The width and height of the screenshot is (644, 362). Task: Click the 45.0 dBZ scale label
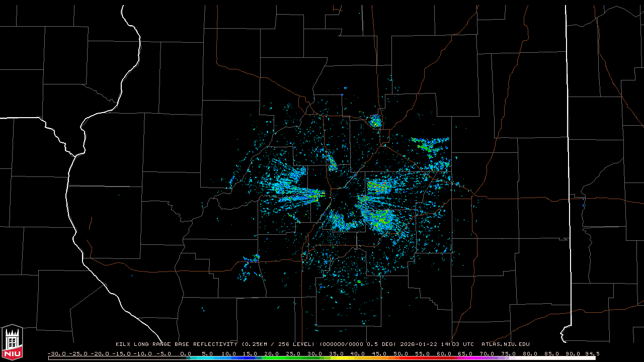point(379,353)
